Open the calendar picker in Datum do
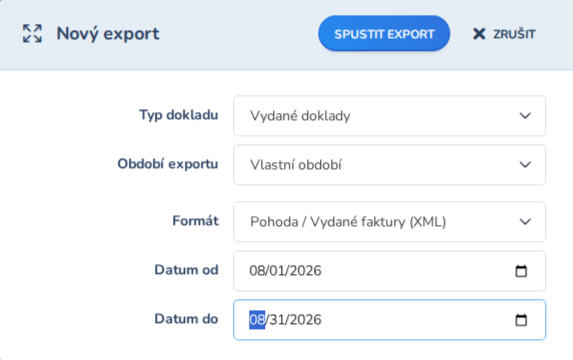Viewport: 573px width, 360px height. (x=521, y=320)
